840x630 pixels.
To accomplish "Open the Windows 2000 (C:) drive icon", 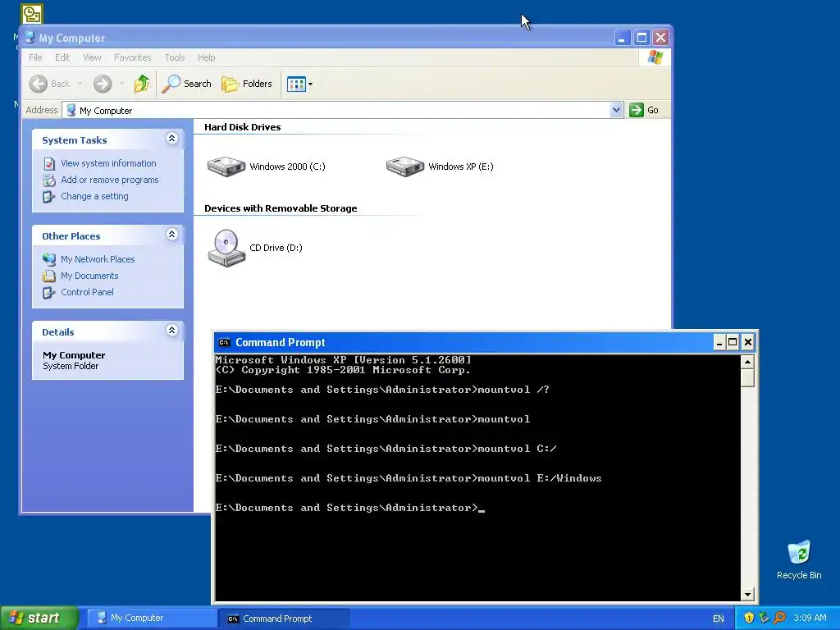I will tap(226, 166).
